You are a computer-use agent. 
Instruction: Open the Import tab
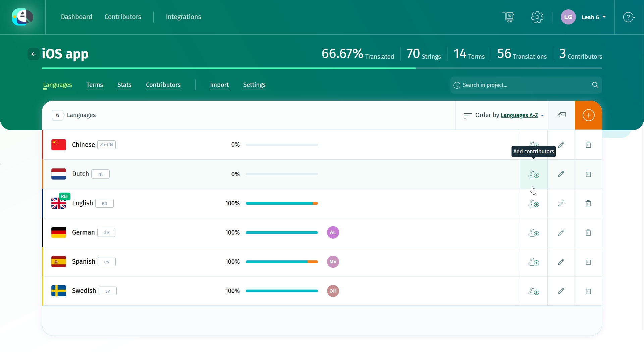coord(219,85)
